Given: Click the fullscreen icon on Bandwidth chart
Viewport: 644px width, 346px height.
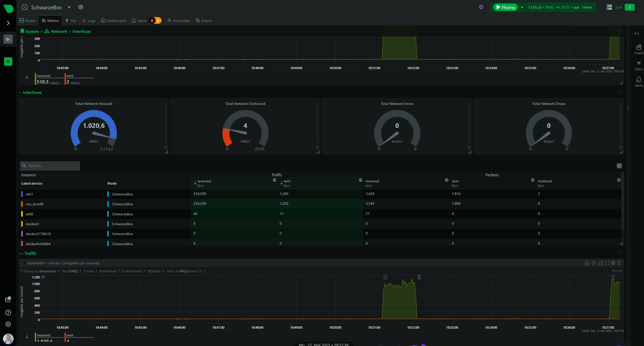Looking at the screenshot, I should pyautogui.click(x=607, y=263).
